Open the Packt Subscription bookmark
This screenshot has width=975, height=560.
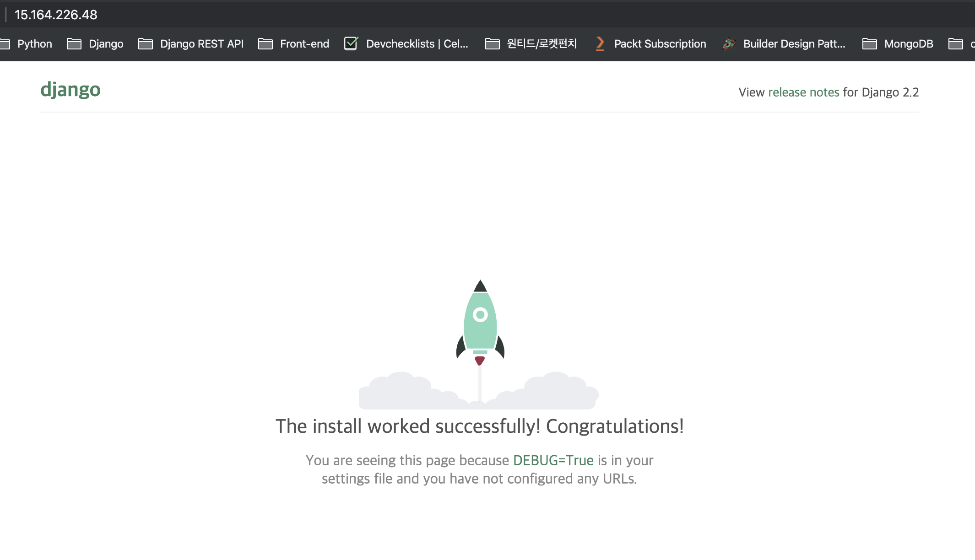click(660, 44)
